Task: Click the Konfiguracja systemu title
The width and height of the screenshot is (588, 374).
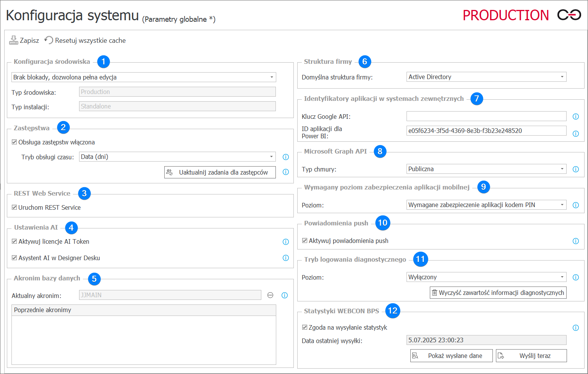Action: point(72,15)
